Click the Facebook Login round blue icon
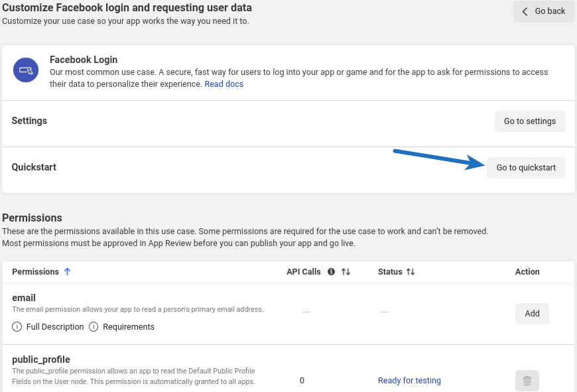577x392 pixels. [x=26, y=70]
